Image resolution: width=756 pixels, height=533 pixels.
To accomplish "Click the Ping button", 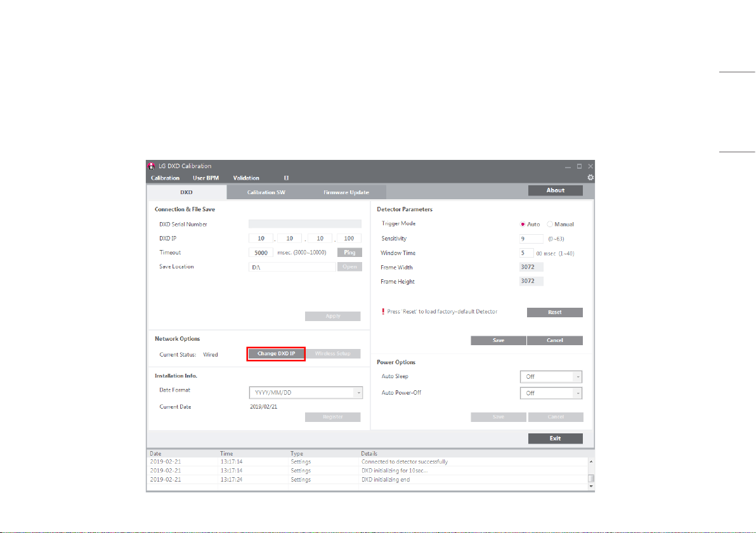I will [349, 253].
